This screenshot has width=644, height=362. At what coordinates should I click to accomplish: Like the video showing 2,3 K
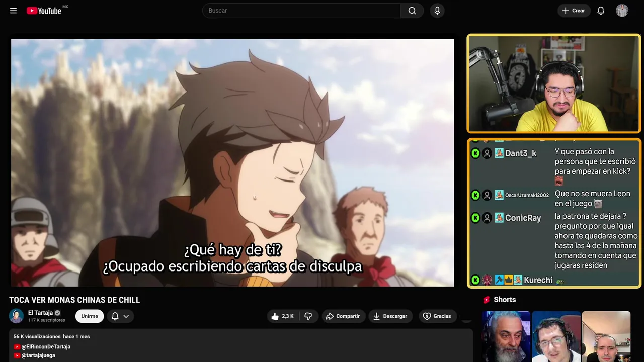click(283, 316)
